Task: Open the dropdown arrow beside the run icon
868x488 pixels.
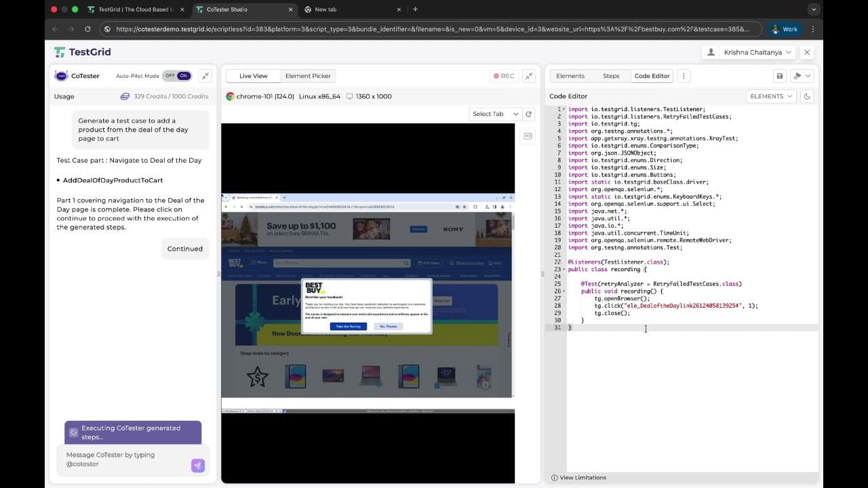Action: point(806,76)
